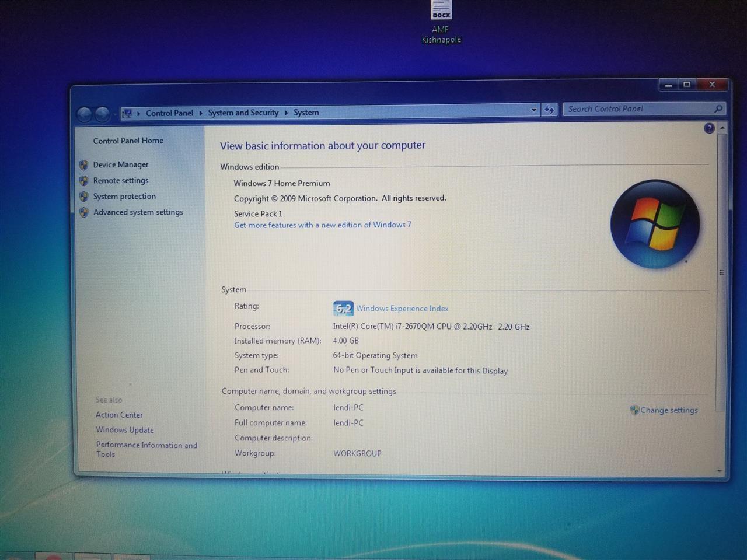The width and height of the screenshot is (747, 560).
Task: Click the WORKGROUP value text
Action: (357, 453)
